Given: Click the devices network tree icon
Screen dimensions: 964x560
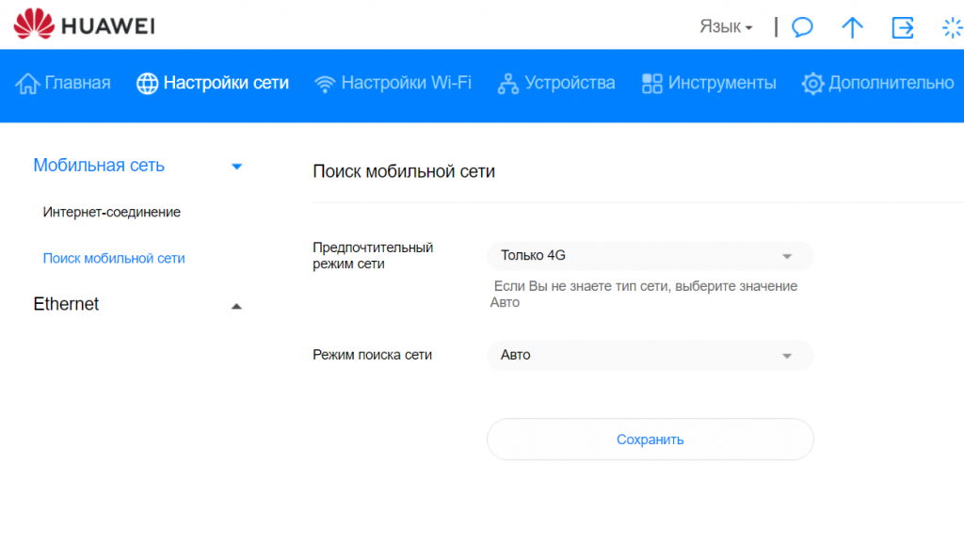Looking at the screenshot, I should click(x=508, y=84).
